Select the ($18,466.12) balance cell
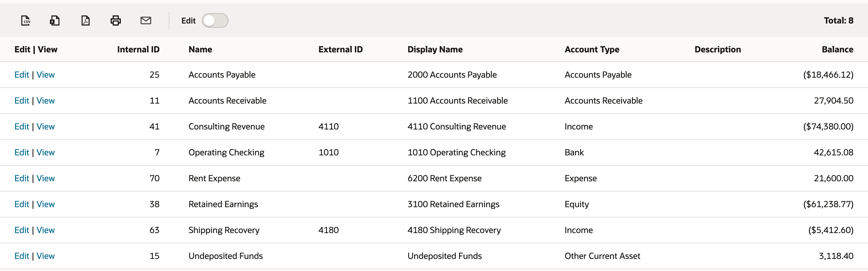The image size is (868, 271). (828, 75)
